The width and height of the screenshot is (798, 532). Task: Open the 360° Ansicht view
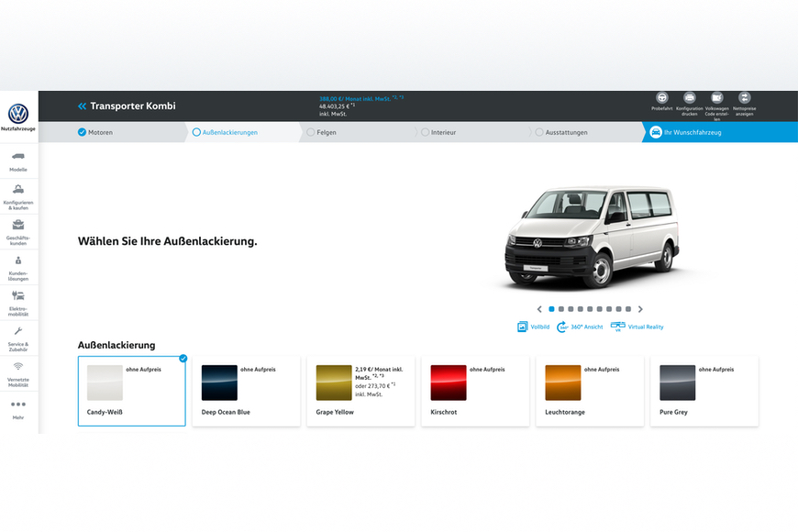pos(580,327)
